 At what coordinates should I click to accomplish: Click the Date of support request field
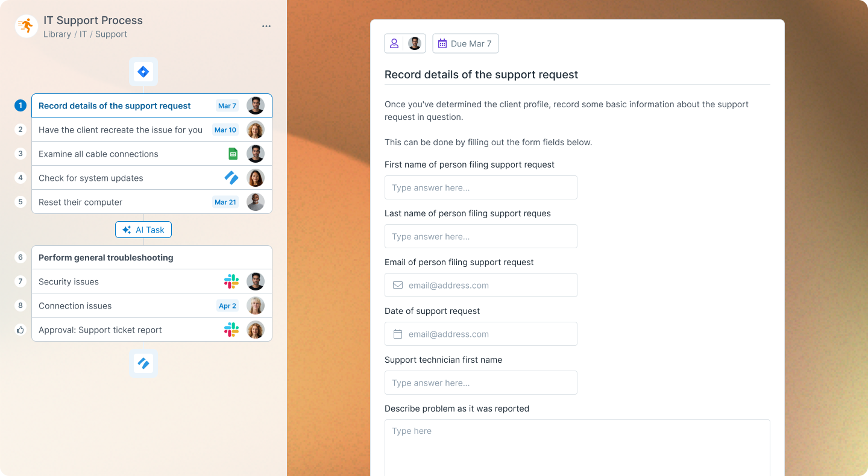(481, 334)
